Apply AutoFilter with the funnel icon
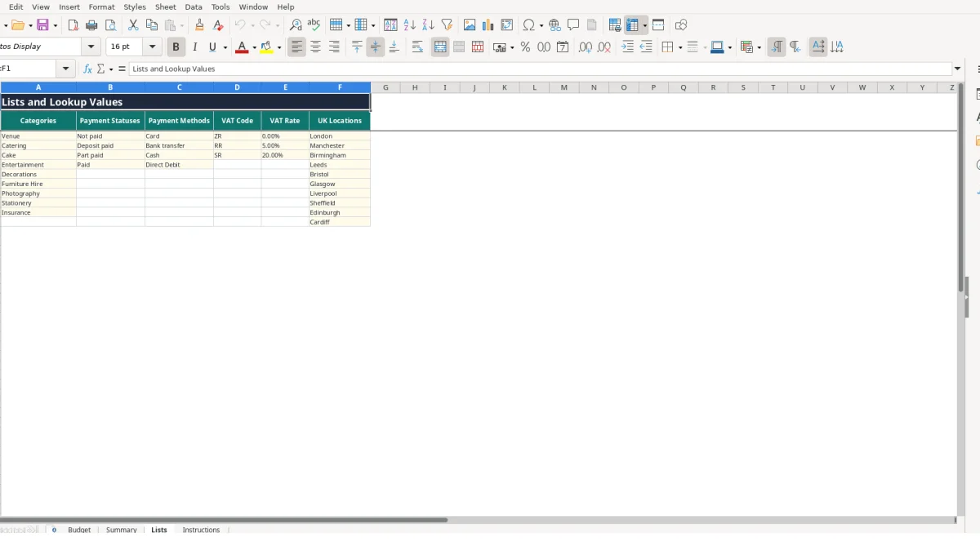The image size is (980, 551). [x=447, y=25]
